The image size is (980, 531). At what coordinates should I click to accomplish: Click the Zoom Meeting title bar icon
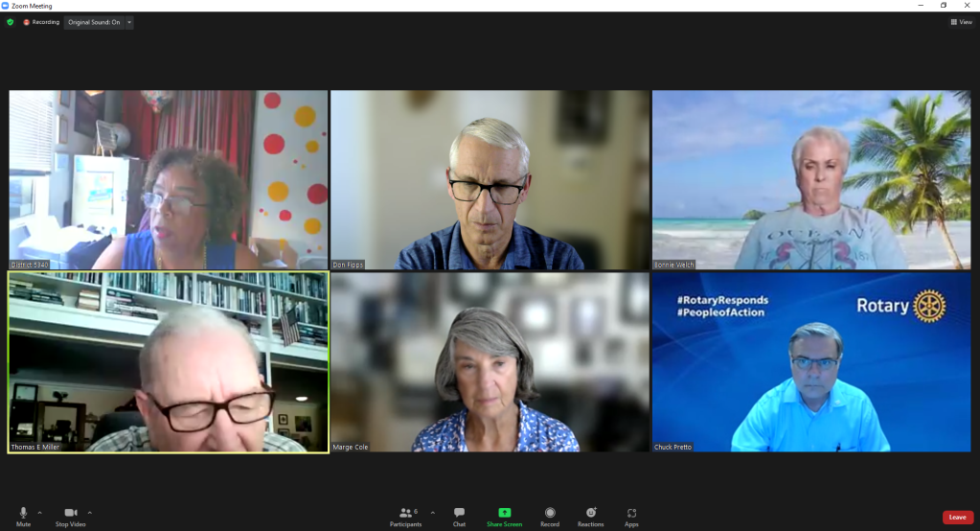(6, 6)
